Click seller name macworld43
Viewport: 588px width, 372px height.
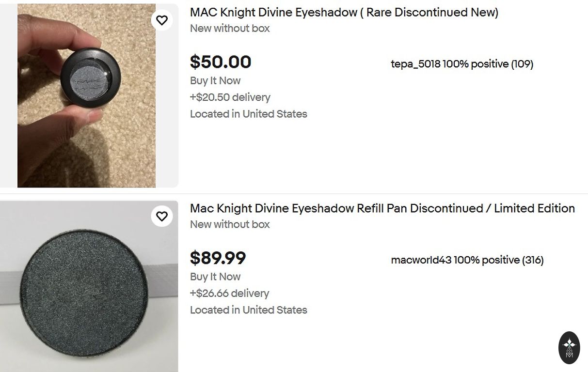421,260
